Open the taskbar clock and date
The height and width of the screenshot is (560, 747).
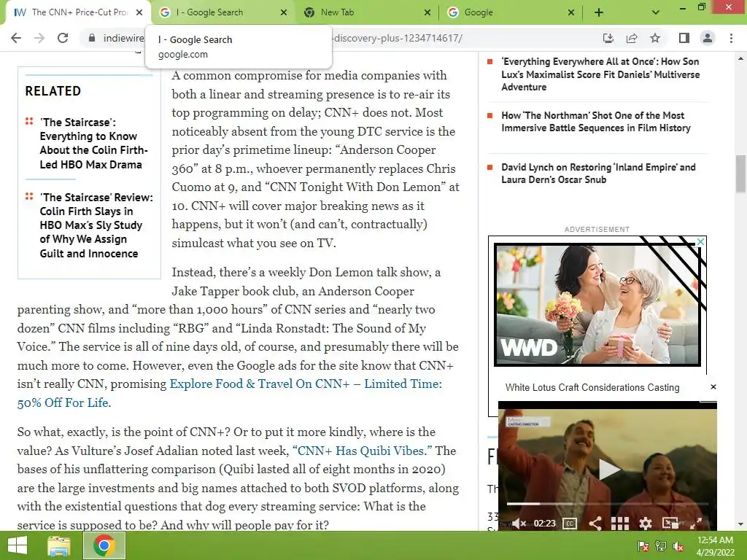[x=715, y=546]
